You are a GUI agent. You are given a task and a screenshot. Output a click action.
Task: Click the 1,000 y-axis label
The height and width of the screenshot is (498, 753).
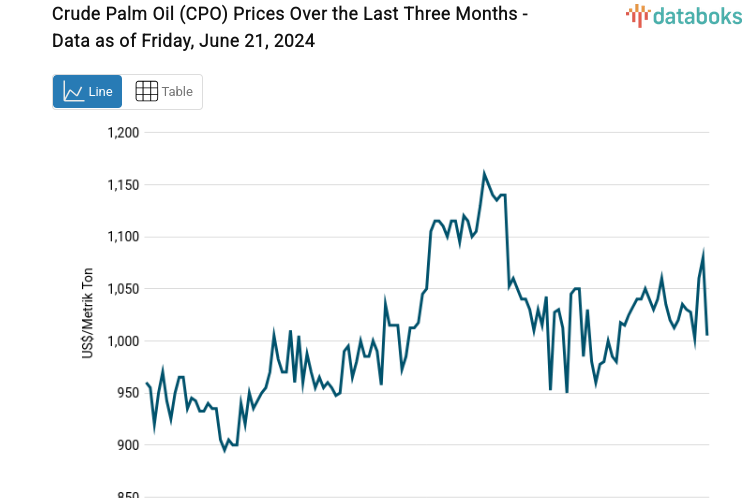[123, 341]
